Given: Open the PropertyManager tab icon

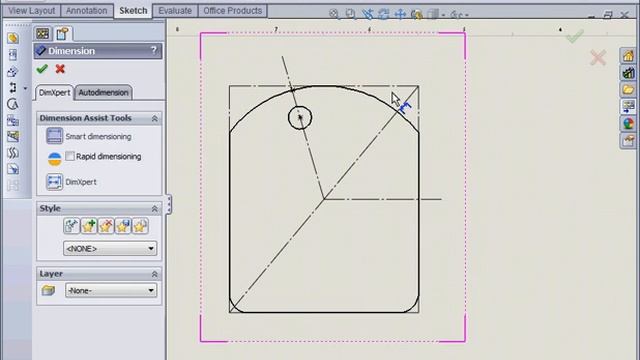Looking at the screenshot, I should tap(62, 33).
